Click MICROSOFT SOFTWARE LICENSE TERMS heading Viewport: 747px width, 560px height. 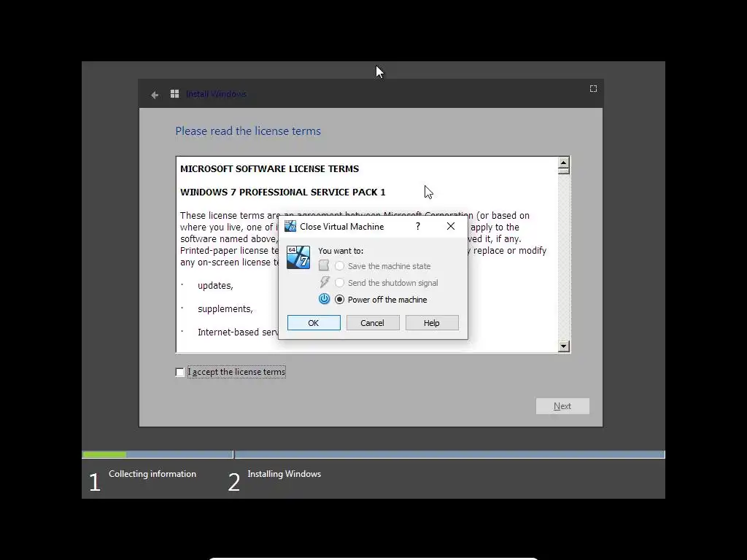pos(270,168)
